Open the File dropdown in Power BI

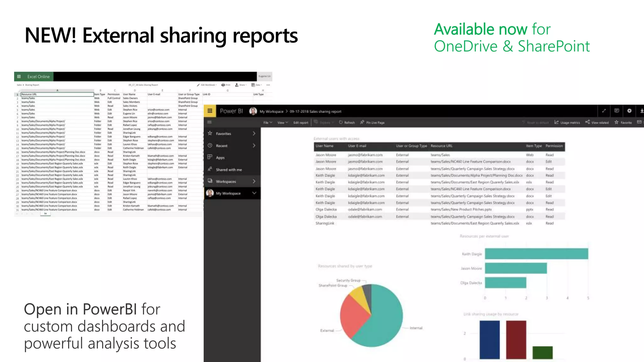tap(268, 123)
